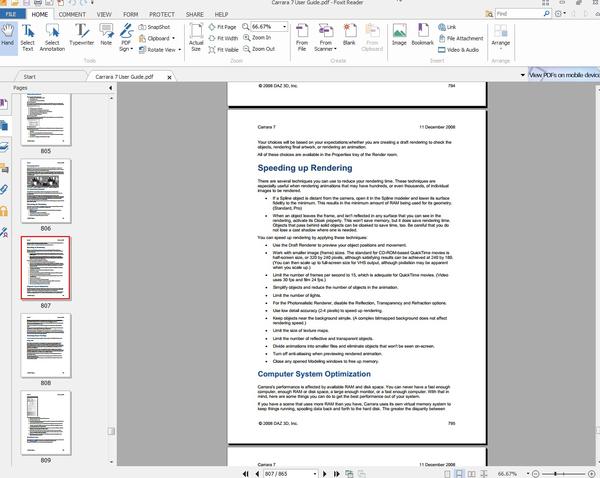The image size is (600, 478).
Task: Open the PDF Sign tool
Action: pos(126,38)
